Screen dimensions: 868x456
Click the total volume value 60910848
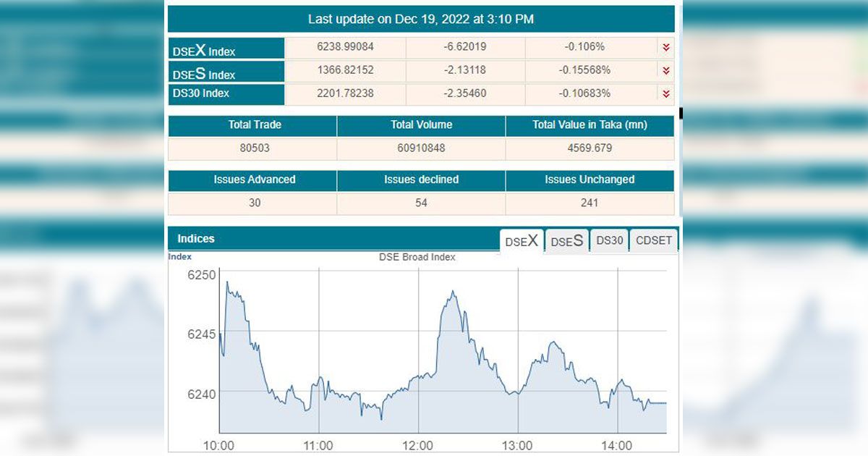pyautogui.click(x=422, y=148)
